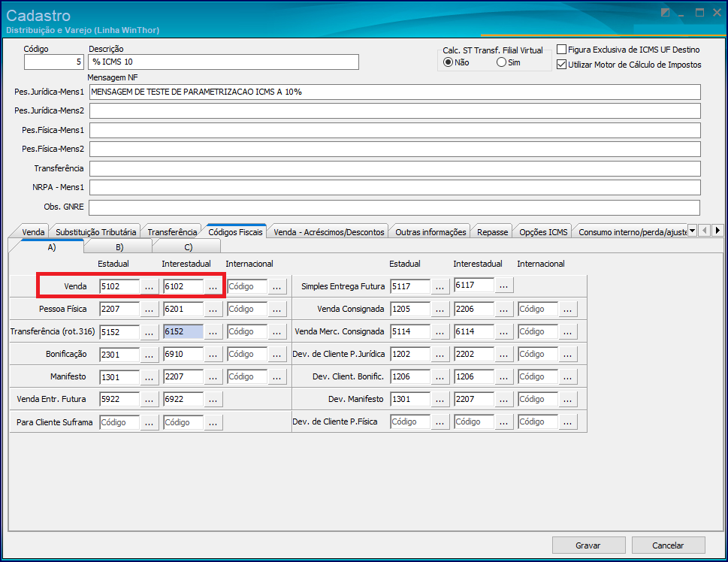Open lookup for Dev. de Cliente P.Física Internacional

[x=568, y=422]
